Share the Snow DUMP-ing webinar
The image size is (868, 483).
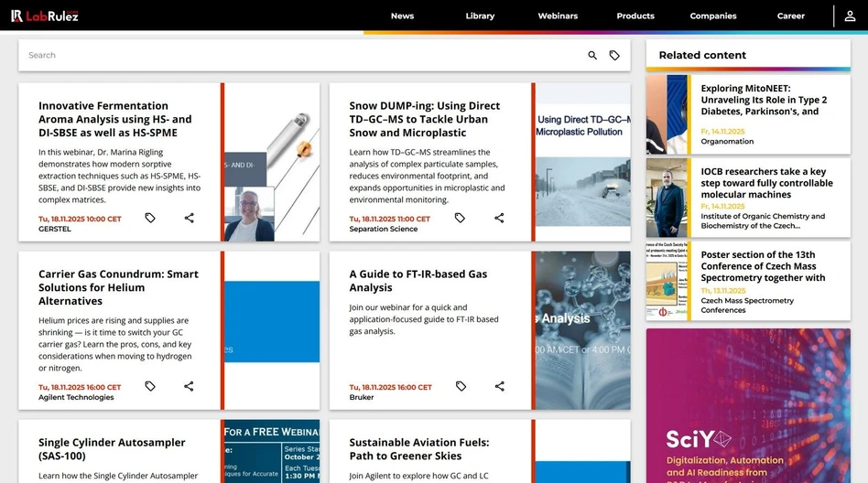click(499, 218)
